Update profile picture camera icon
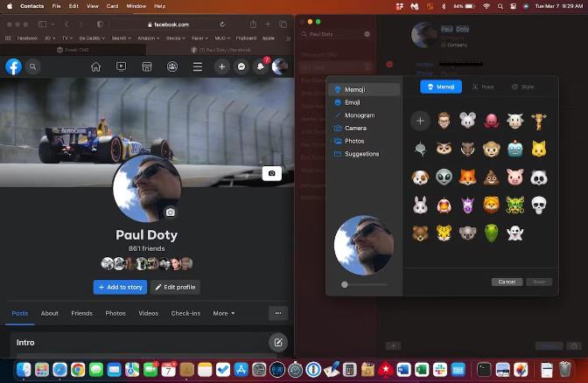This screenshot has width=588, height=383. [x=171, y=212]
